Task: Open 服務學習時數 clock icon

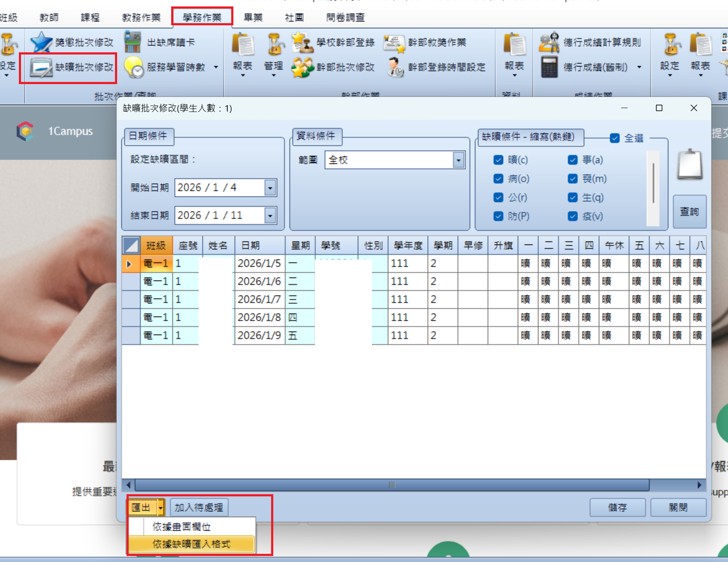Action: point(134,67)
